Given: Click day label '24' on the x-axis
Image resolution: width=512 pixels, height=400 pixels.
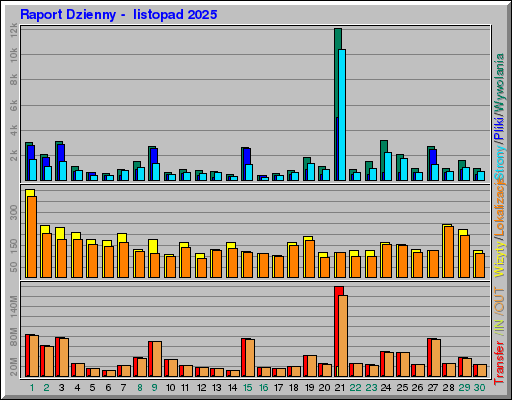Looking at the screenshot, I should click(x=386, y=388).
